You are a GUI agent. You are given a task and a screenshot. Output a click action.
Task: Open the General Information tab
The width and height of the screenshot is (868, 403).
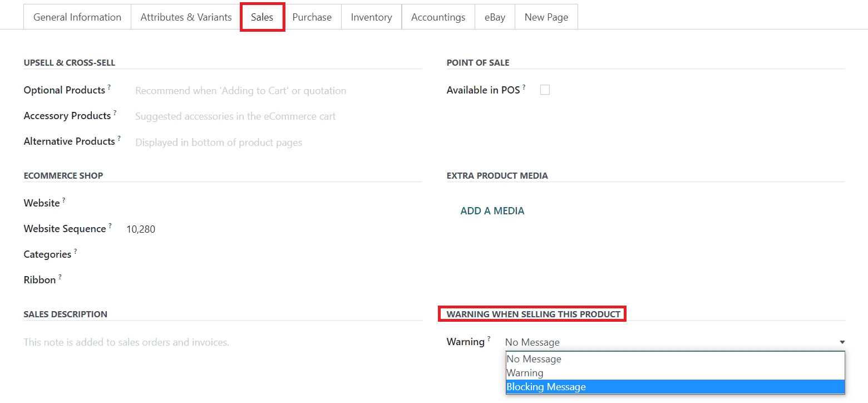(77, 17)
